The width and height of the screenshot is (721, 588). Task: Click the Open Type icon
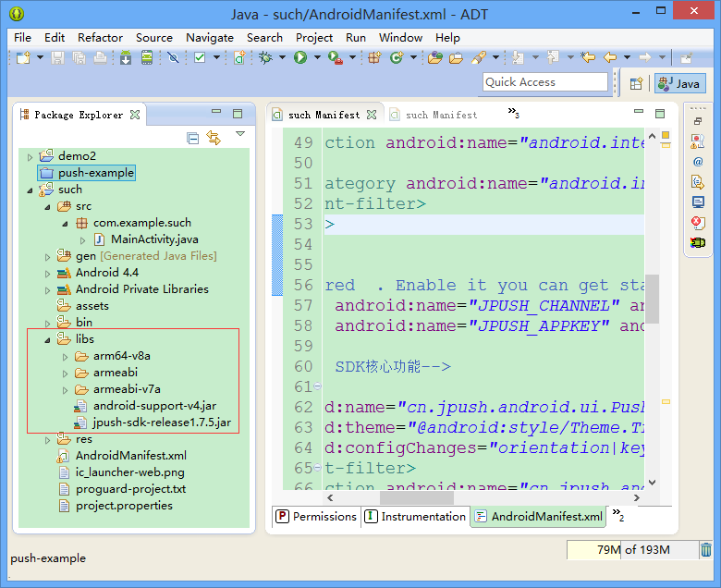(434, 57)
